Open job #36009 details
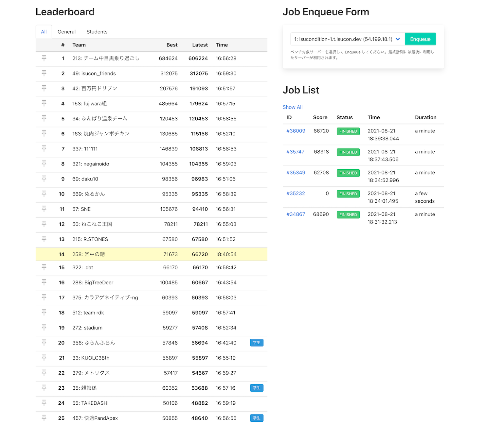 coord(296,131)
